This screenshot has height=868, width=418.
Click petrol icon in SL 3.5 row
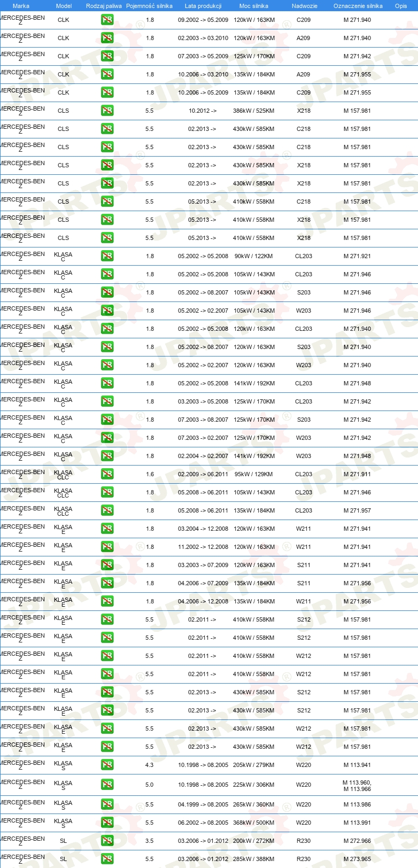point(107,841)
